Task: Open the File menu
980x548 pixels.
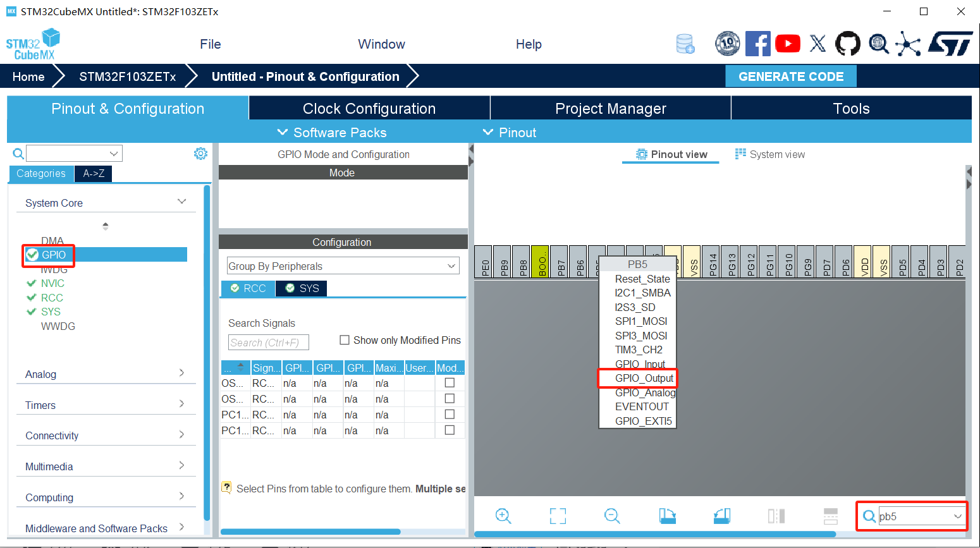Action: (x=211, y=44)
